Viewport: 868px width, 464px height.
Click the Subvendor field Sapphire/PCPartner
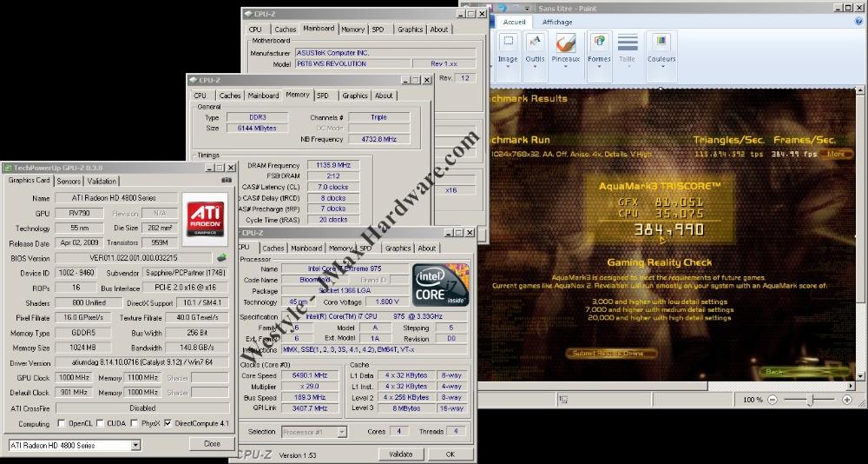(186, 273)
